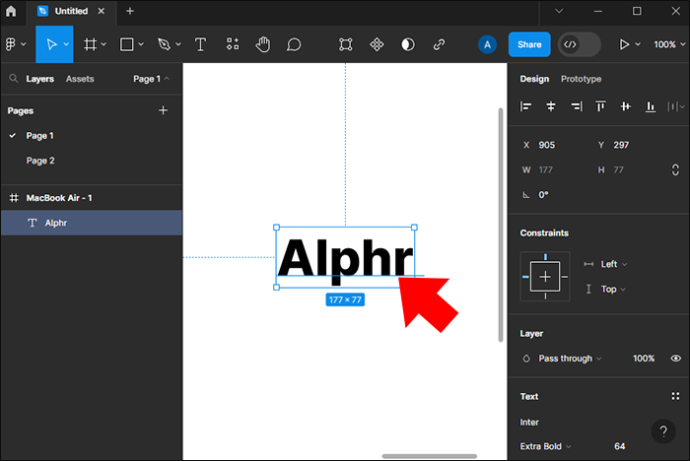Click Align left icon
This screenshot has height=461, width=690.
(526, 106)
